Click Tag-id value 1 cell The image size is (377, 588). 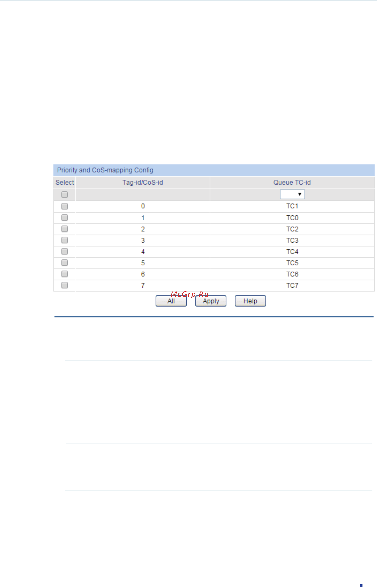(143, 218)
